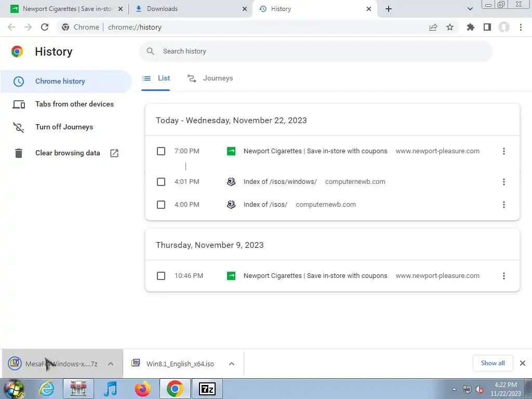Click the 'Today - Wednesday, November 22, 2023' heading
Screen dimensions: 532x399
[x=231, y=121]
